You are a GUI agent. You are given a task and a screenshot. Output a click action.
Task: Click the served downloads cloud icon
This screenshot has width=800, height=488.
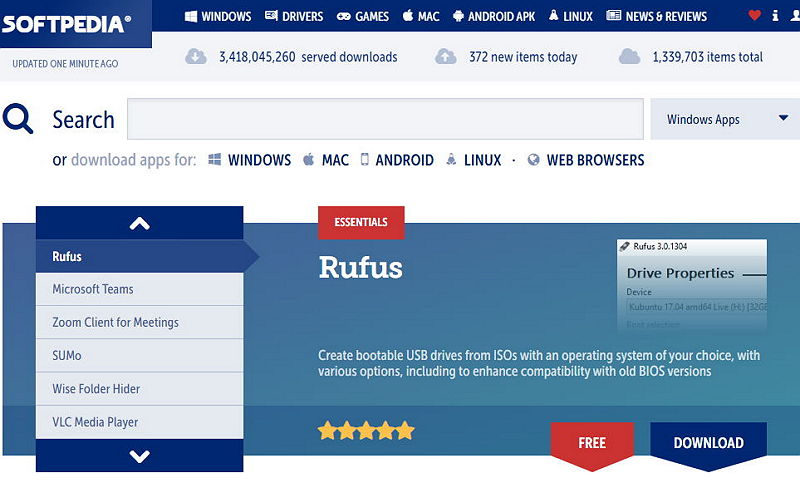195,56
